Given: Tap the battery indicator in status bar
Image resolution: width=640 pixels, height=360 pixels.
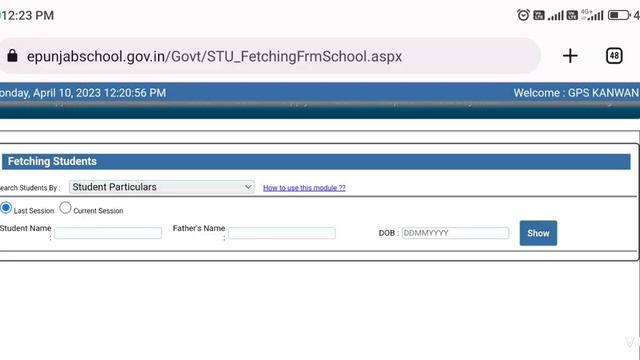Looking at the screenshot, I should pyautogui.click(x=619, y=16).
